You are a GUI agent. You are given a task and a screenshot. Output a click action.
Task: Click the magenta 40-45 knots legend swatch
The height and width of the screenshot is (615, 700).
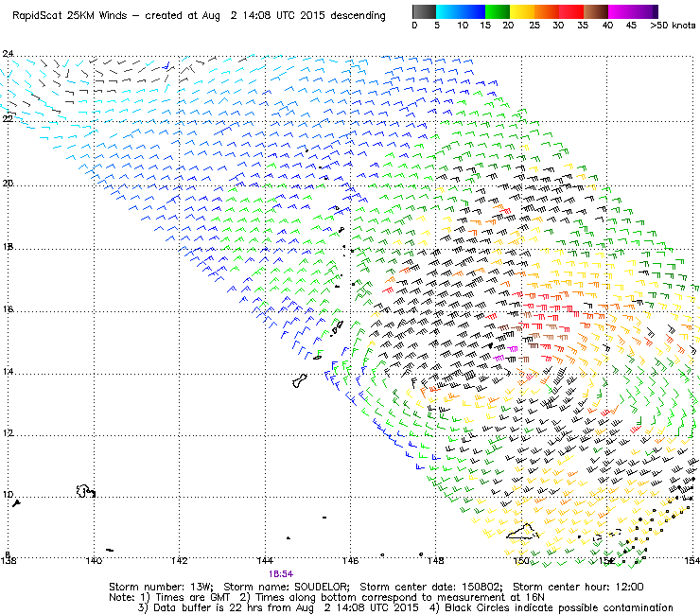tap(621, 11)
